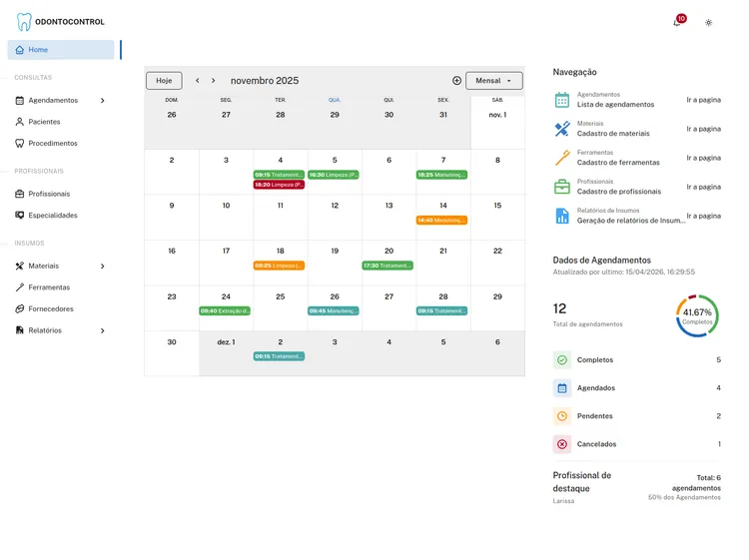Screen dimensions: 749x560
Task: Expand the Materiais submenu chevron
Action: 102,266
